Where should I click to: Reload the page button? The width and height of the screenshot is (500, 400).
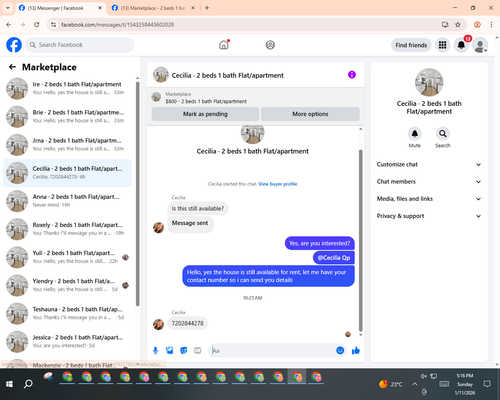pos(37,24)
